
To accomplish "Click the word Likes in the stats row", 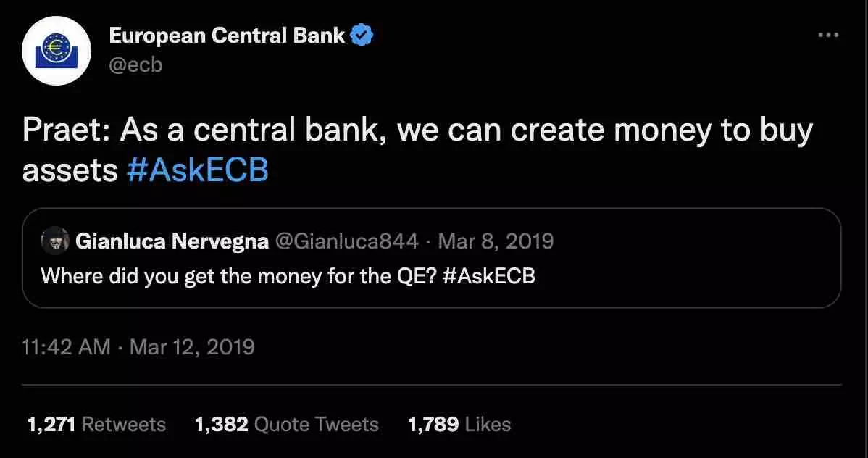I will 488,424.
